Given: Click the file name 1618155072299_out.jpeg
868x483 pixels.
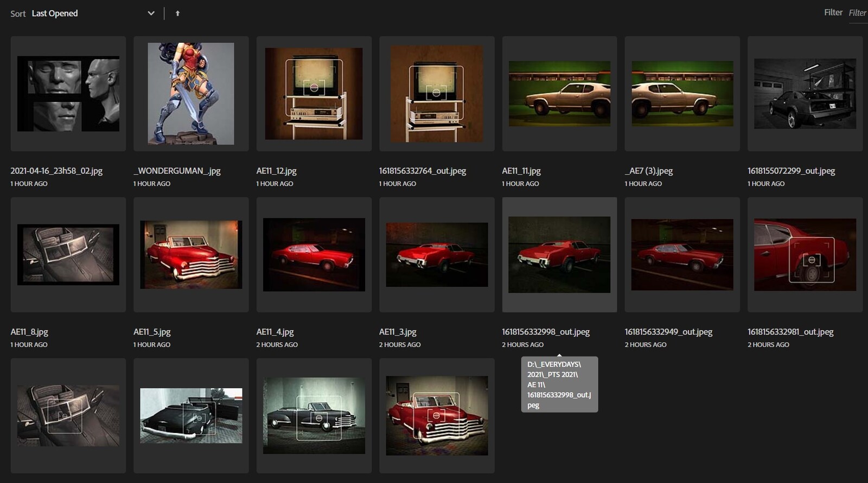Looking at the screenshot, I should [791, 171].
